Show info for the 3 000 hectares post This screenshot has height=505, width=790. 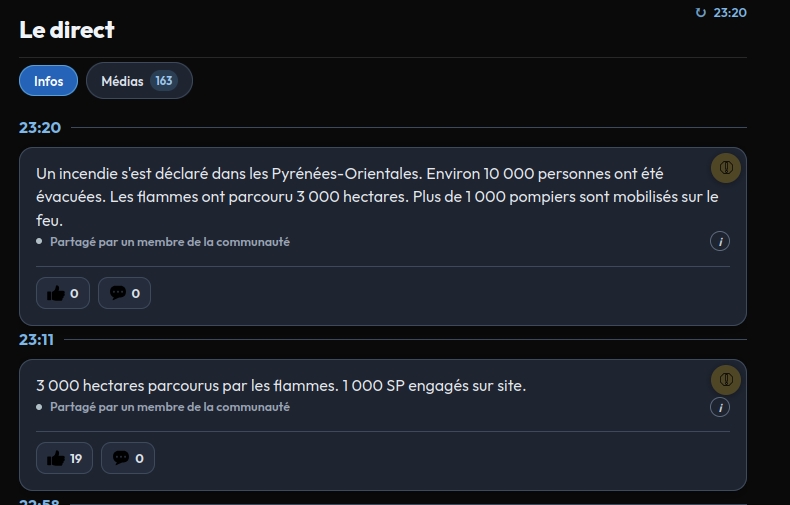click(720, 407)
